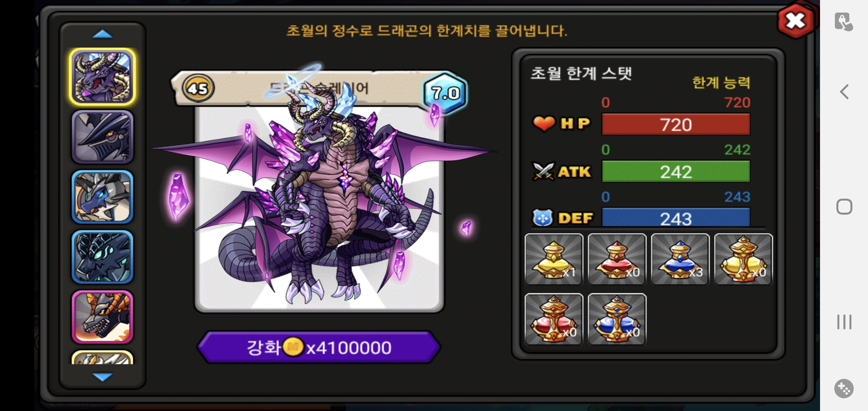The image size is (868, 411).
Task: Click the red HP 720 bar
Action: 676,124
